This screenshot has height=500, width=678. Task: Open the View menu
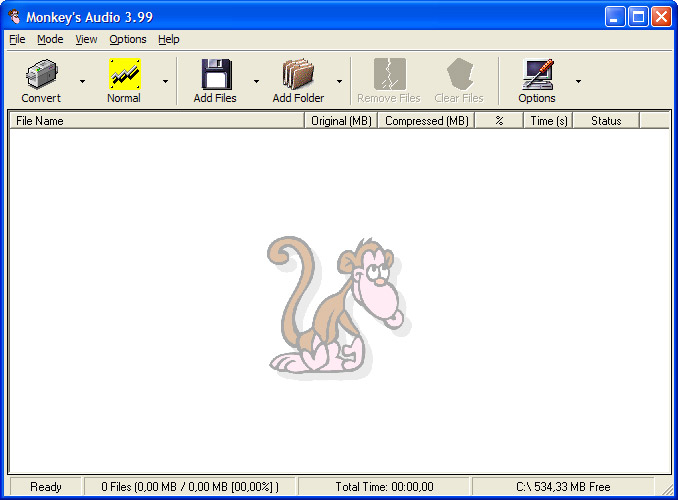pos(86,39)
